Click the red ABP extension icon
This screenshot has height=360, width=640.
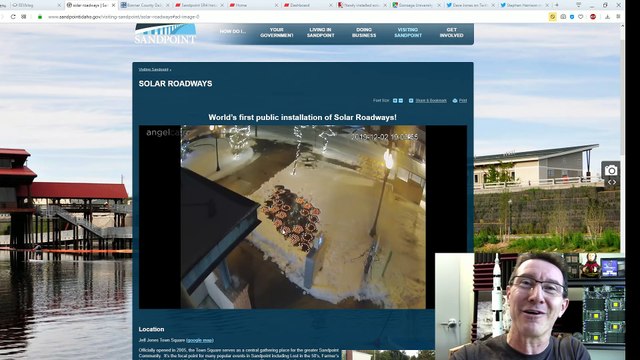(593, 17)
